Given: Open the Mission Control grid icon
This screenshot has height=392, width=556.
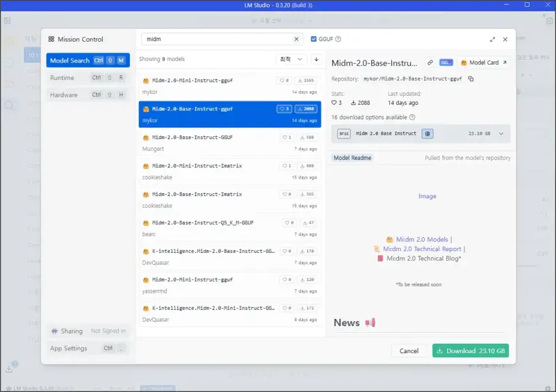Looking at the screenshot, I should [x=51, y=39].
